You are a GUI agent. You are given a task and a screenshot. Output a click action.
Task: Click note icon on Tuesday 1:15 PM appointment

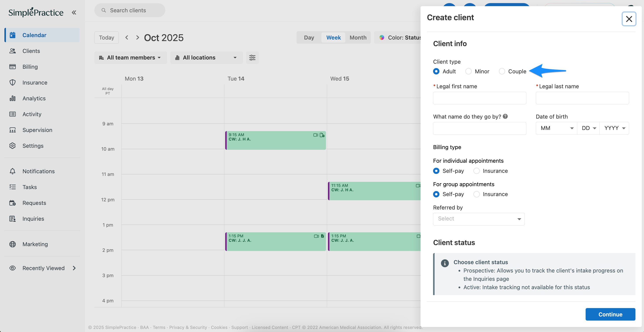click(322, 236)
